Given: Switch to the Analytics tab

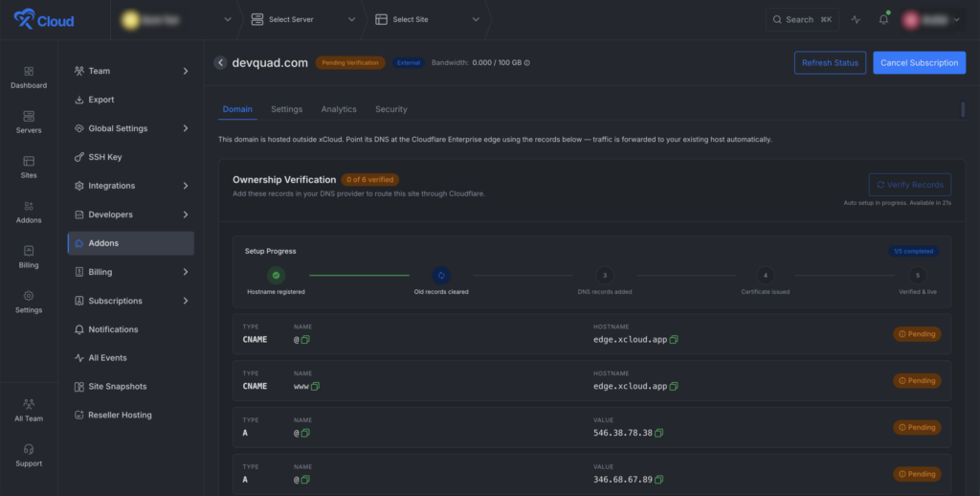Looking at the screenshot, I should pyautogui.click(x=339, y=109).
